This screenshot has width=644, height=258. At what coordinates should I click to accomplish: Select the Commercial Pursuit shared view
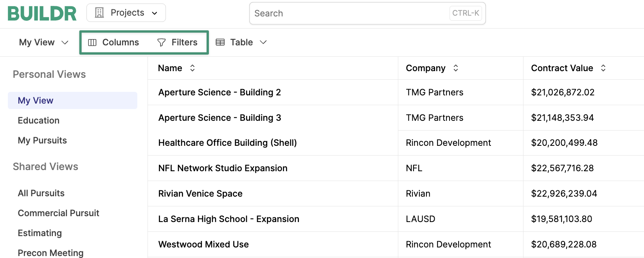59,213
